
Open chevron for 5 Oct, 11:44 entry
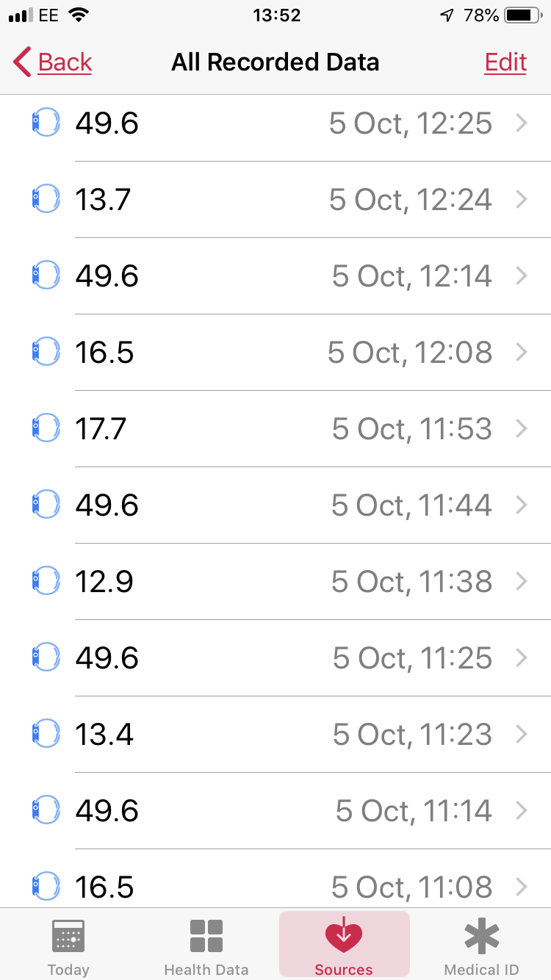pyautogui.click(x=522, y=505)
